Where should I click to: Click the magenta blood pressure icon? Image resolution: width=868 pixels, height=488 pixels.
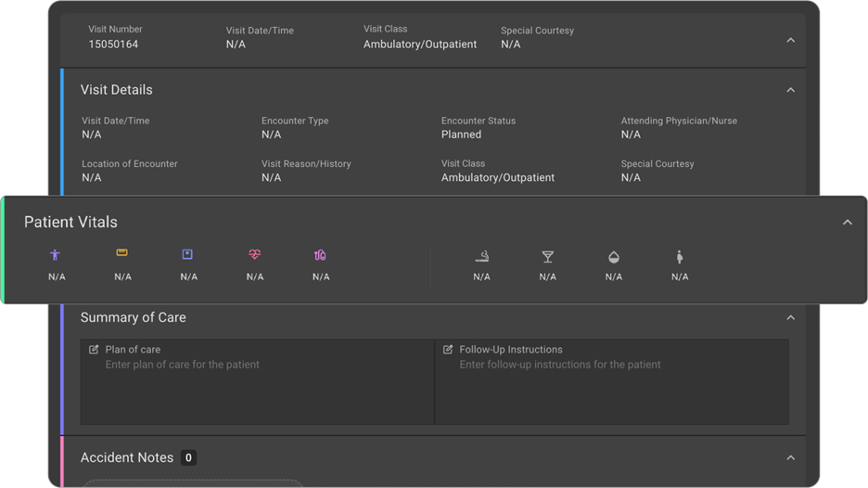click(320, 255)
